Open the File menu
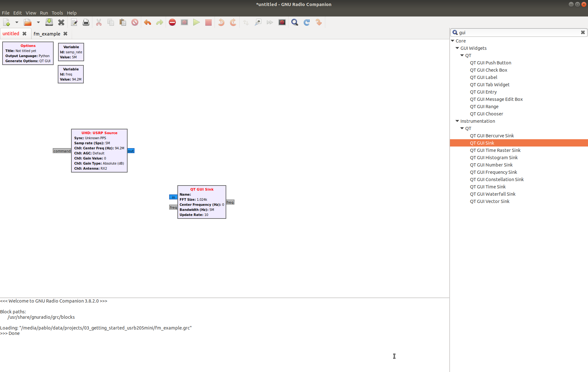 [6, 13]
